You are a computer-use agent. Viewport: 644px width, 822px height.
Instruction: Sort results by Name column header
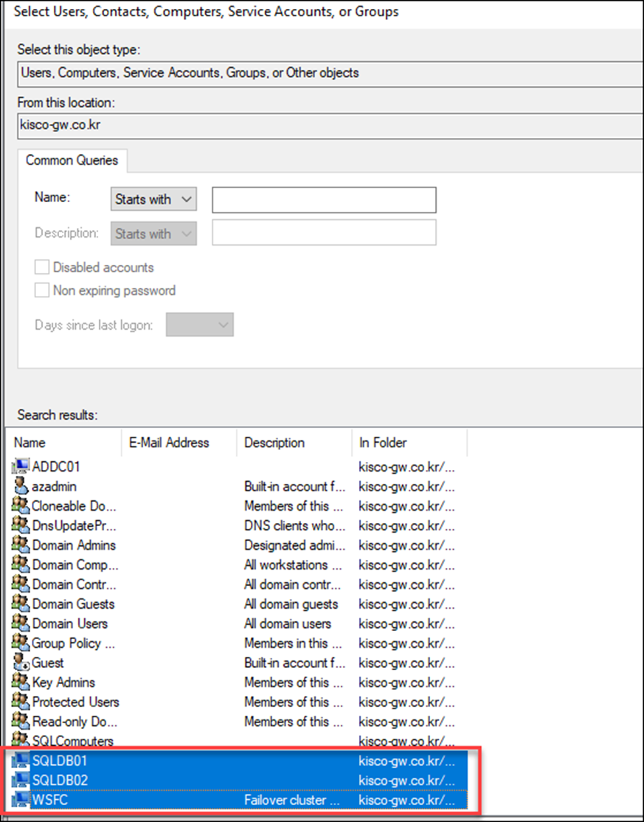pos(63,443)
